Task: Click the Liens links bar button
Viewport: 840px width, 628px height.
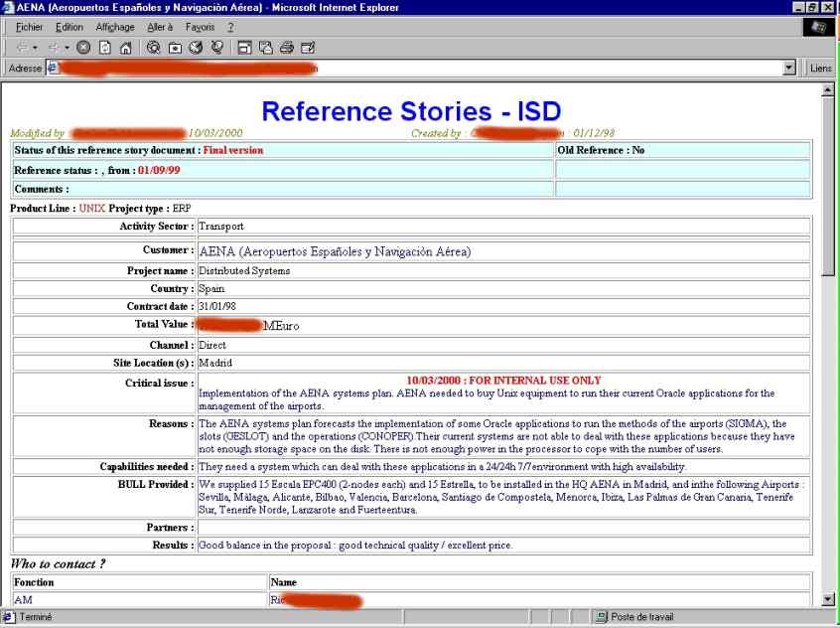Action: click(821, 69)
